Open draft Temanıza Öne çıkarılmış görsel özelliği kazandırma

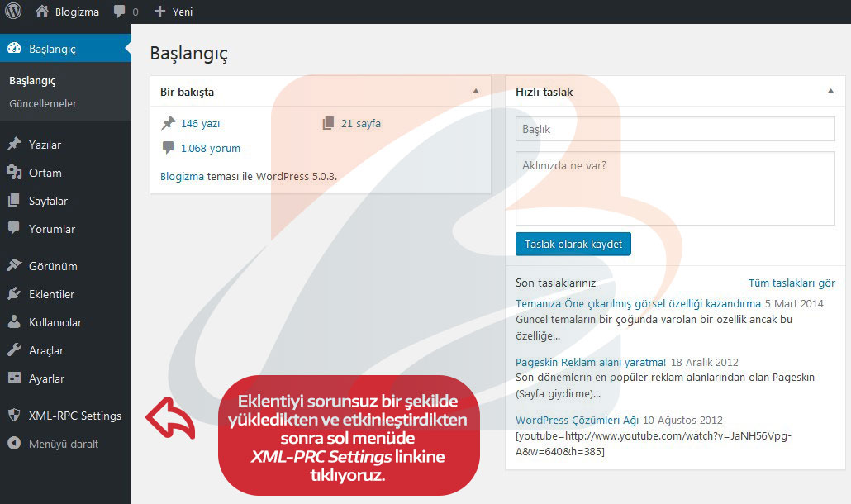coord(638,303)
